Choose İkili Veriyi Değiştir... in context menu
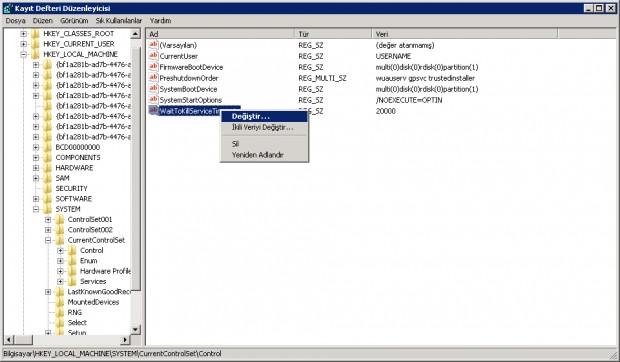The image size is (620, 362). [264, 127]
